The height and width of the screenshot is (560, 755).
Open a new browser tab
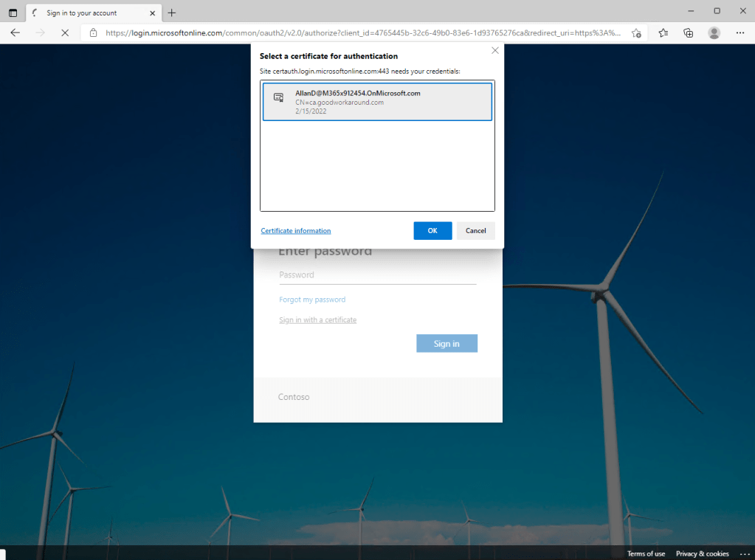click(172, 13)
